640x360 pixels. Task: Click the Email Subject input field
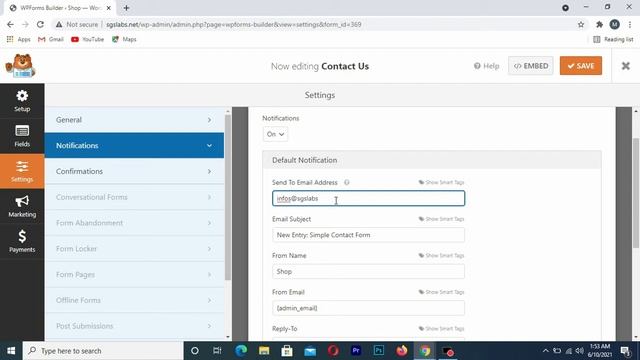pyautogui.click(x=368, y=235)
